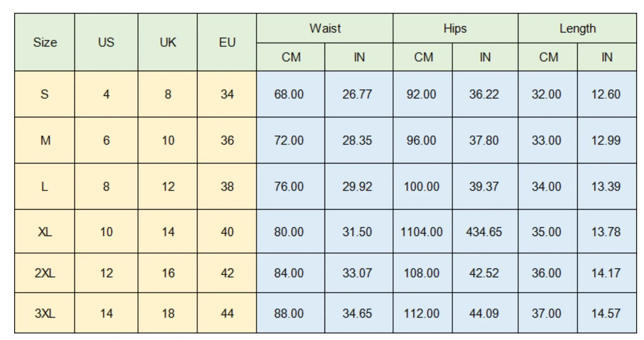The width and height of the screenshot is (644, 340).
Task: Select the 2XL size cell
Action: coord(45,273)
